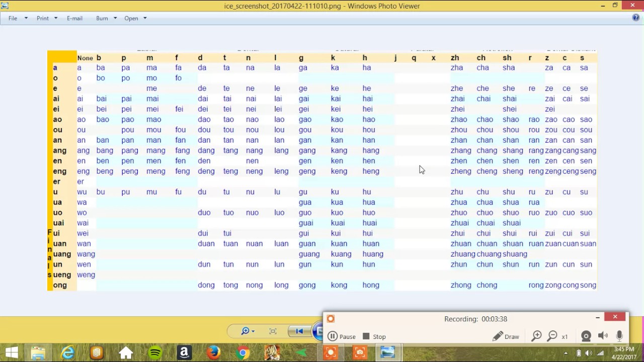Open the white house icon on taskbar
644x362 pixels.
[126, 353]
